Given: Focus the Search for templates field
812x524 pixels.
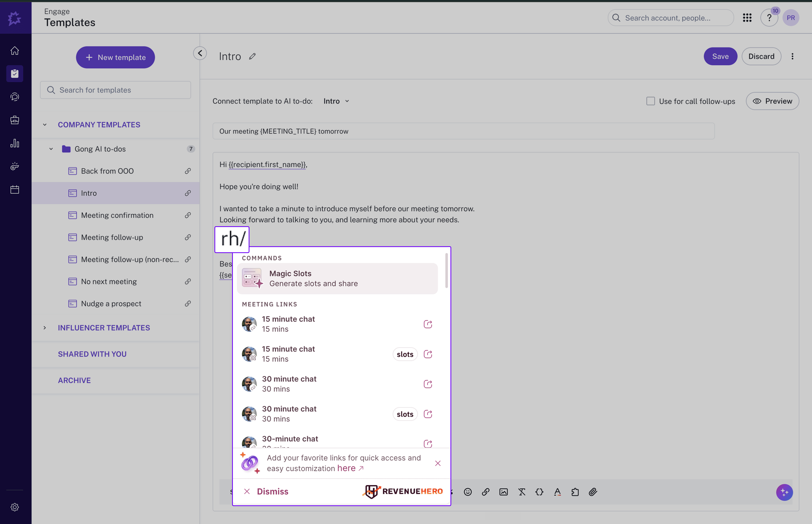Looking at the screenshot, I should pos(115,90).
